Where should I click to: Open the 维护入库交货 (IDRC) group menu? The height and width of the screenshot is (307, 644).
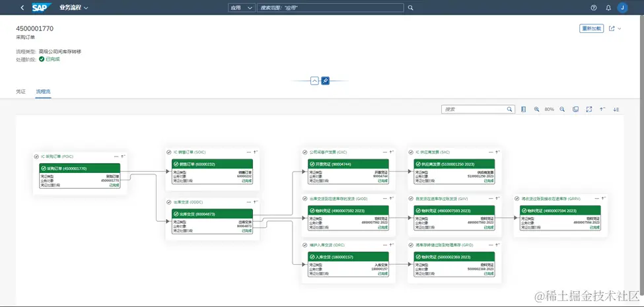(x=385, y=245)
